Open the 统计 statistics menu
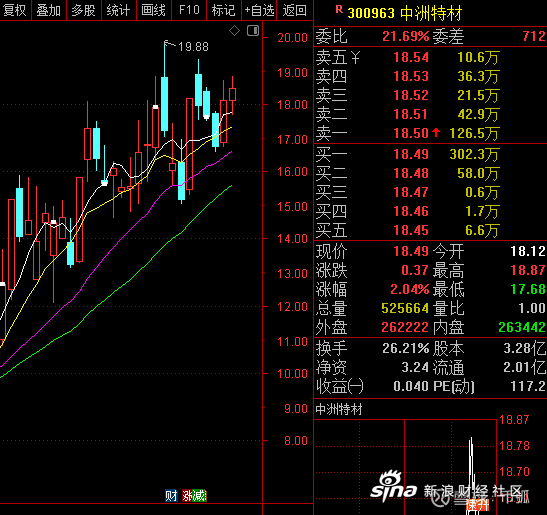 tap(119, 10)
